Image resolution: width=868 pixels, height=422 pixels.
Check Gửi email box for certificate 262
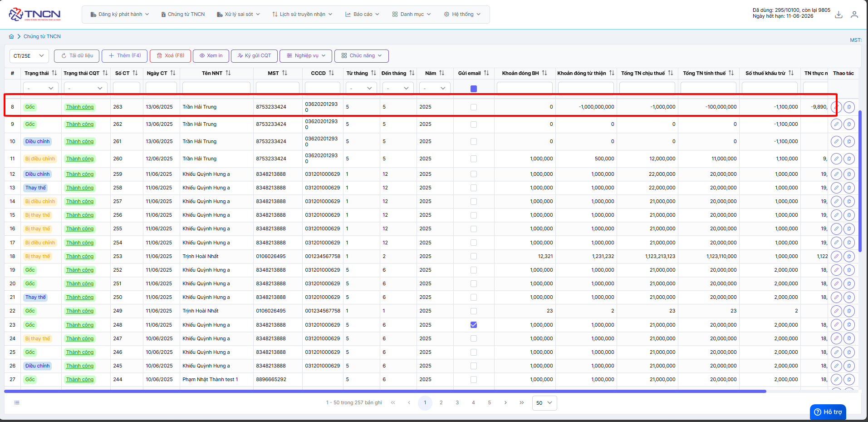coord(474,124)
